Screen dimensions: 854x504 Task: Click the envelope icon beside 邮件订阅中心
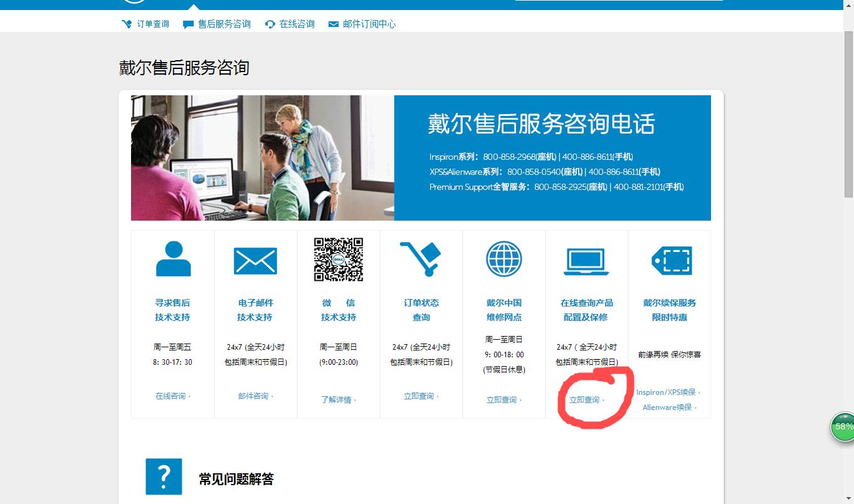pos(333,24)
